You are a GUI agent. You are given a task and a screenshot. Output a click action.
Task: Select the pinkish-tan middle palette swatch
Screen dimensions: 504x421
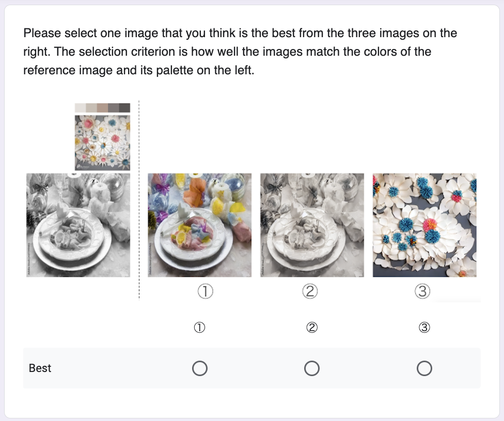[x=102, y=108]
